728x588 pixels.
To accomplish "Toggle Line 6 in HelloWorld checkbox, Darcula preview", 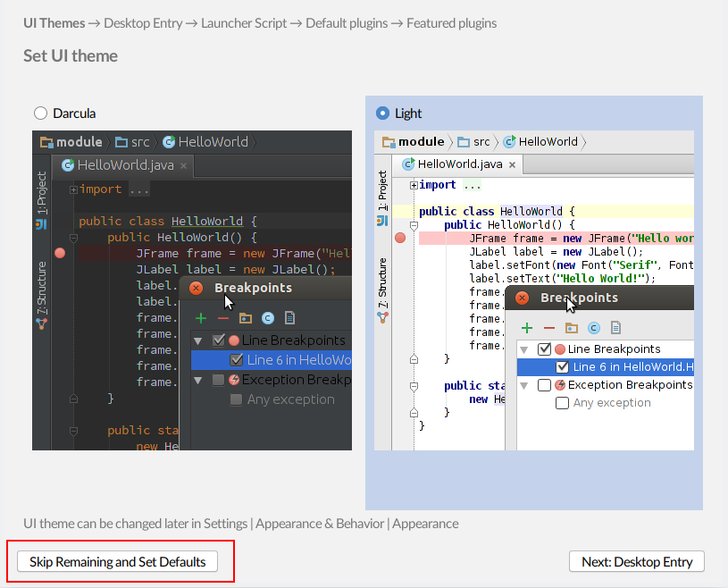I will point(237,360).
